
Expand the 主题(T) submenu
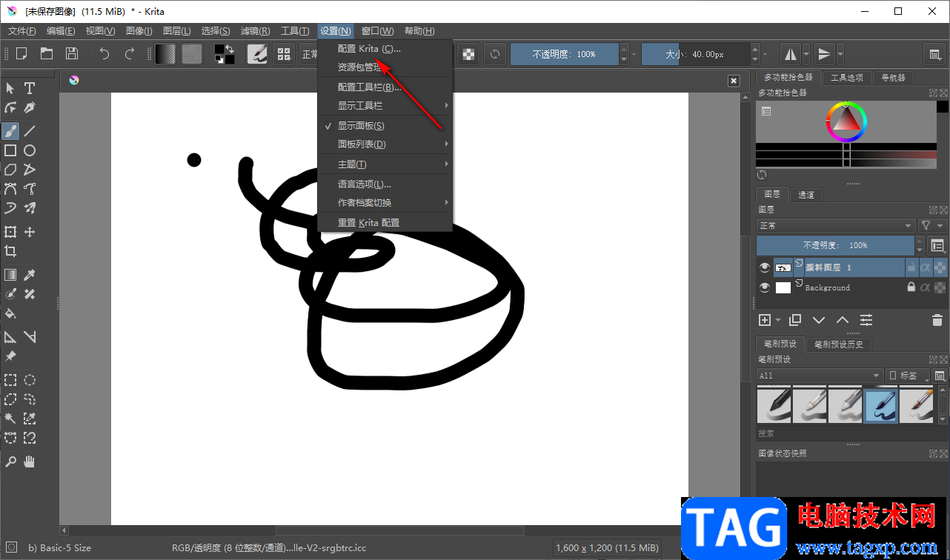(x=385, y=164)
